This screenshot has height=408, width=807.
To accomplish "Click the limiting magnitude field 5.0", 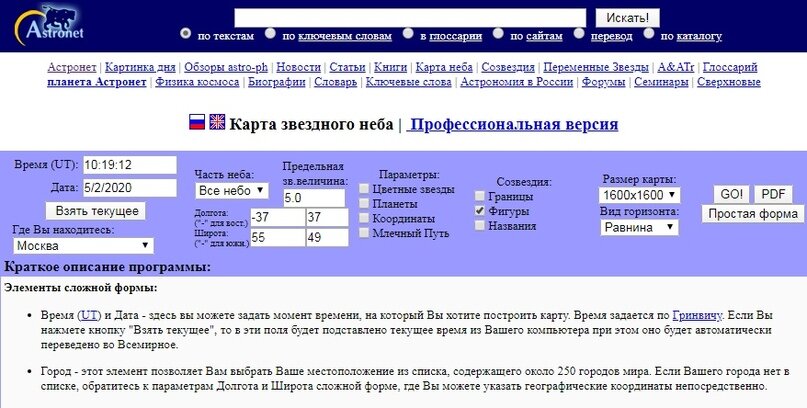I will (314, 198).
